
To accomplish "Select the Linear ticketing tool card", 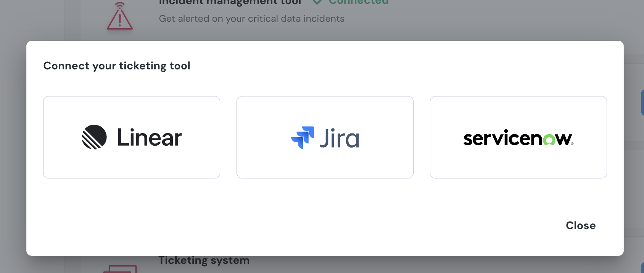I will click(x=132, y=137).
